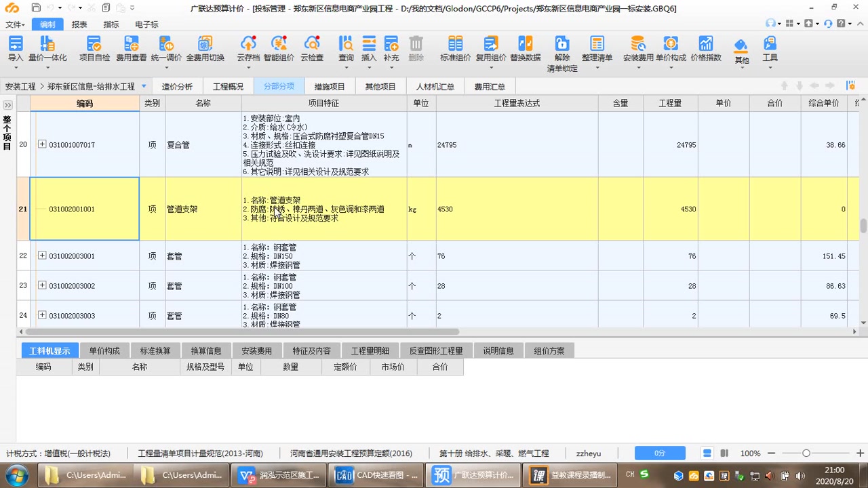Open 电子标 ribbon tab
The width and height of the screenshot is (868, 488).
pyautogui.click(x=146, y=24)
